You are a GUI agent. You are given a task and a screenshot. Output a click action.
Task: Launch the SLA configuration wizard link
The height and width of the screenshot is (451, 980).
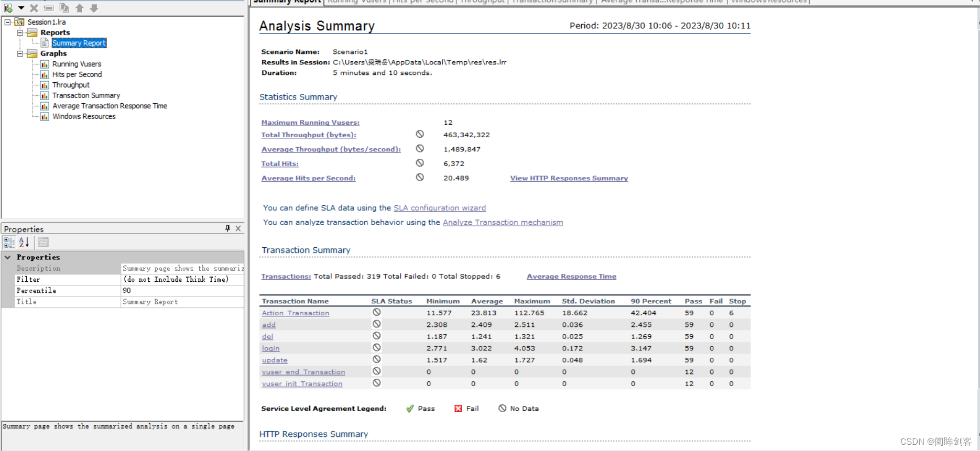click(440, 208)
